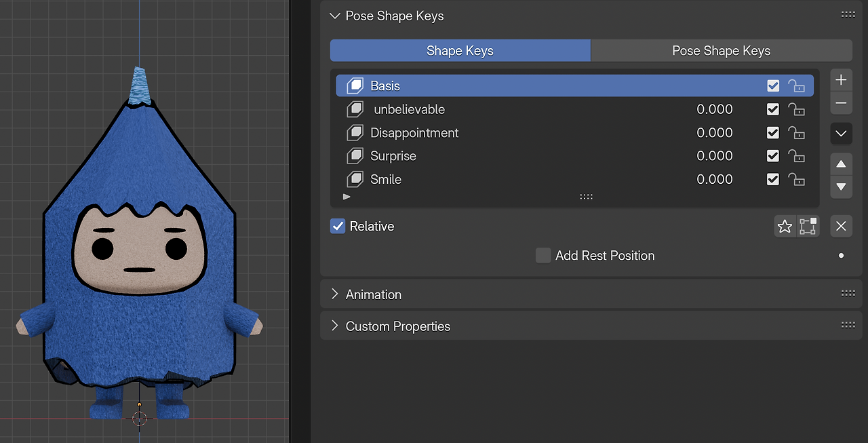This screenshot has width=868, height=443.
Task: Select the unbelievable shape key row
Action: coord(574,109)
